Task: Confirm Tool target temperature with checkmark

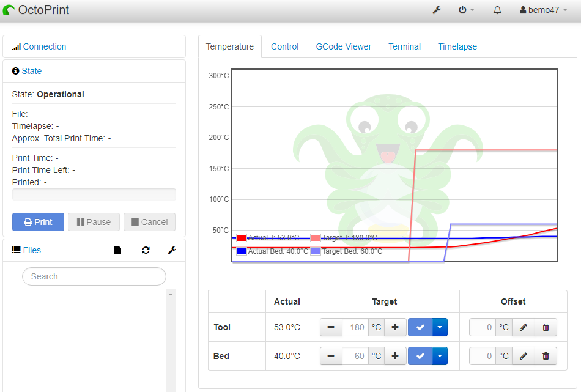Action: click(x=420, y=327)
